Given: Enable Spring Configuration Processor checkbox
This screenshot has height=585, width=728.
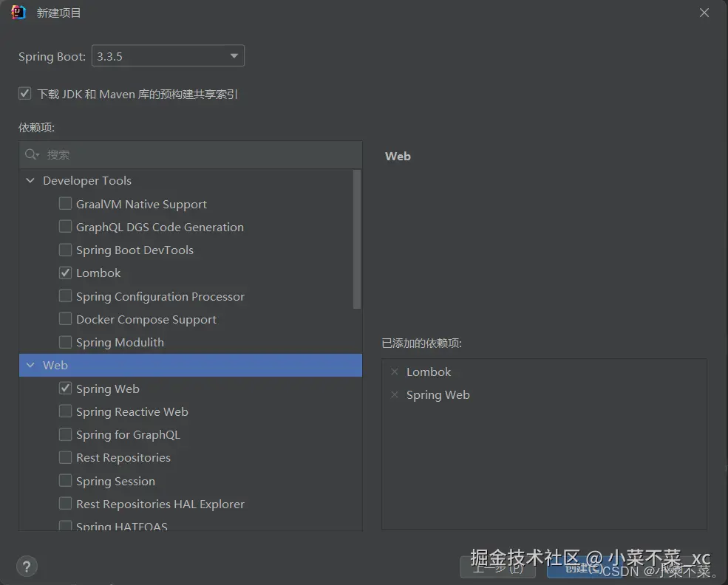Looking at the screenshot, I should pos(65,296).
